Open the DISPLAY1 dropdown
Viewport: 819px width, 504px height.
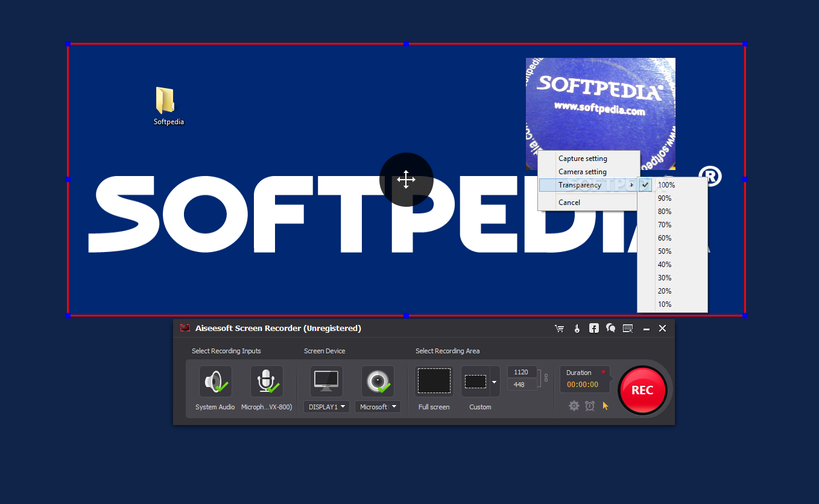(326, 407)
